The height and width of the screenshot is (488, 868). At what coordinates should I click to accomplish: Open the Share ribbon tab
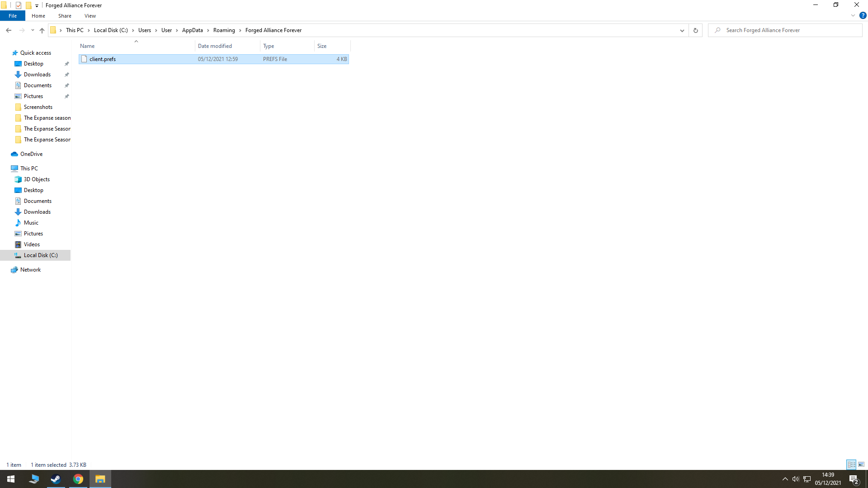click(x=65, y=16)
